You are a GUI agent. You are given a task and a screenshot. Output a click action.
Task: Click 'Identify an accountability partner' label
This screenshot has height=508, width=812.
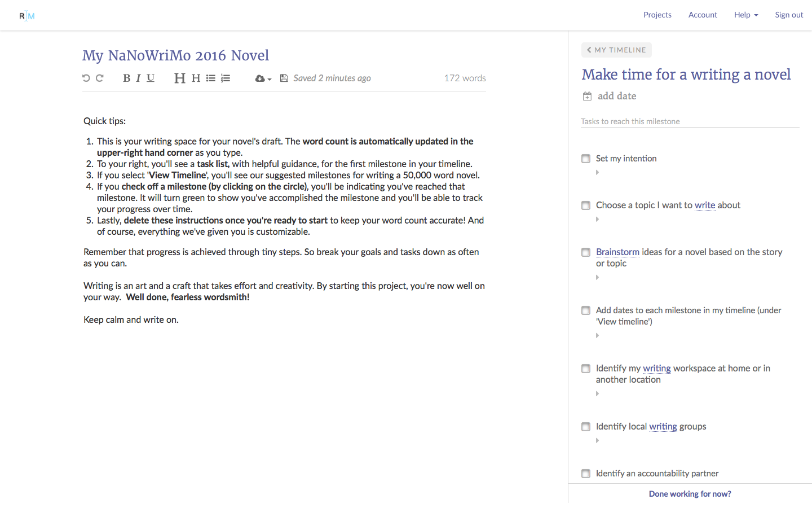tap(657, 474)
